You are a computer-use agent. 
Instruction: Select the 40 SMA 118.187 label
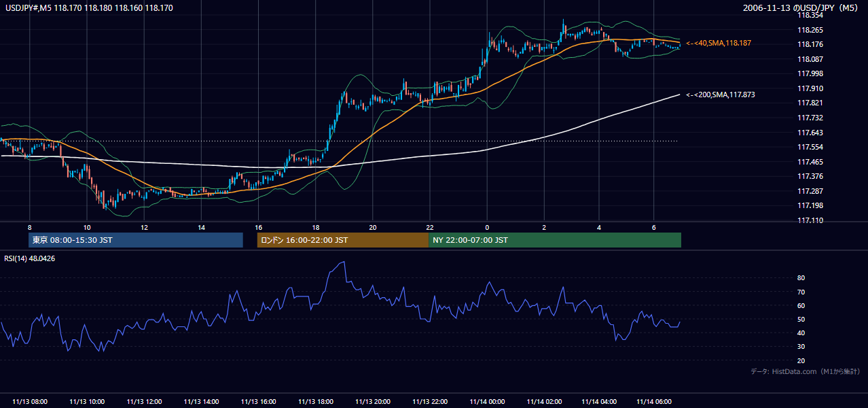point(719,43)
